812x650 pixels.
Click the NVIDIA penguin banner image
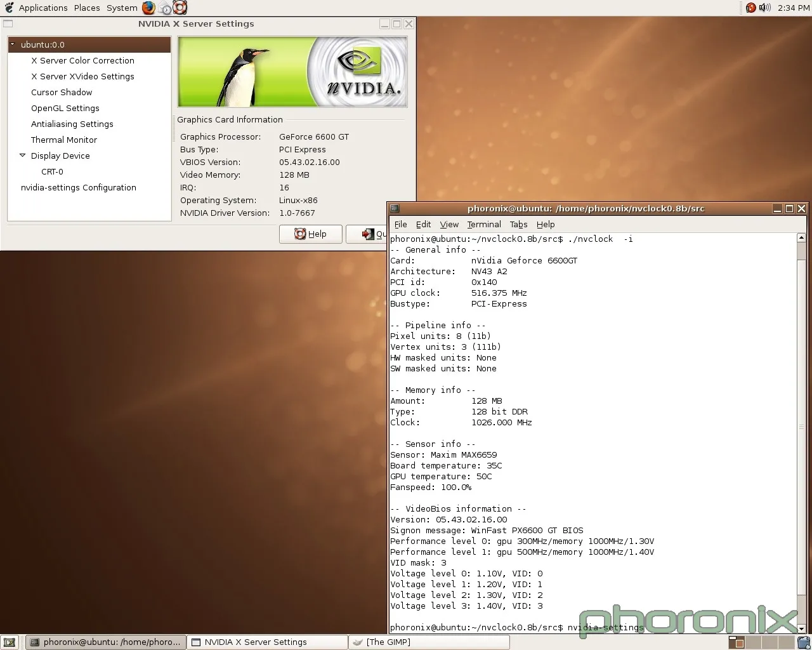[292, 72]
